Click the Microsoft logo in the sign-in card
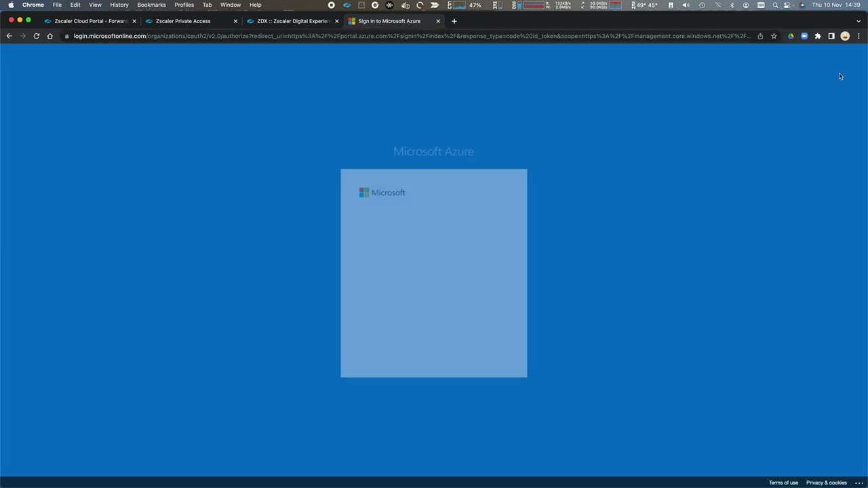Image resolution: width=868 pixels, height=488 pixels. coord(382,192)
